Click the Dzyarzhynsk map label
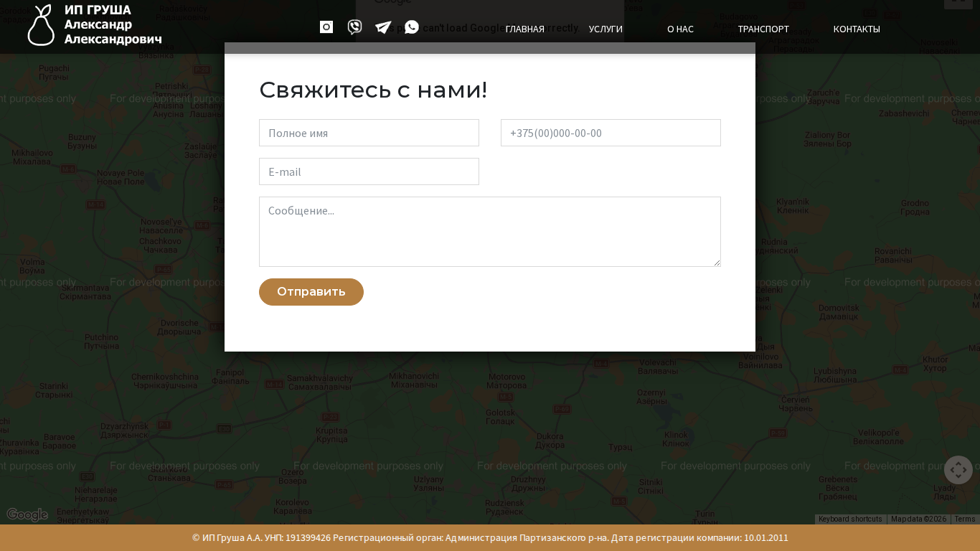 click(125, 430)
